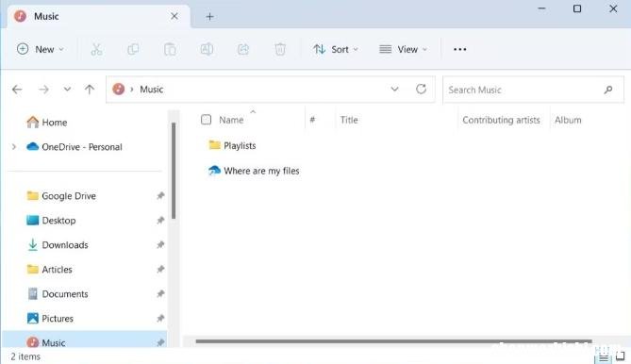Switch to large thumbnails view icon
The image size is (631, 364).
click(620, 356)
